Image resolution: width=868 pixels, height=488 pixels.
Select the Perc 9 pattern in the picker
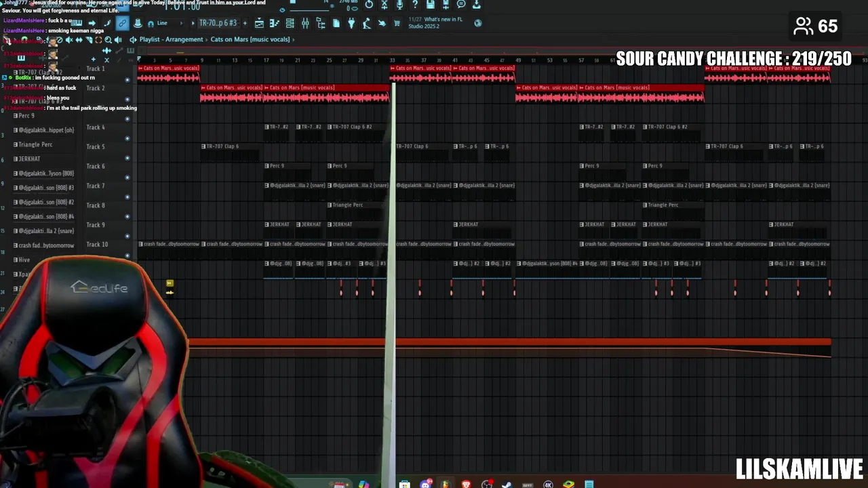point(26,116)
